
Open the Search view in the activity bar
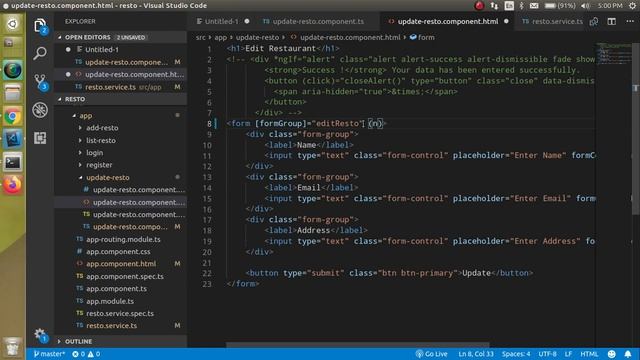40,53
